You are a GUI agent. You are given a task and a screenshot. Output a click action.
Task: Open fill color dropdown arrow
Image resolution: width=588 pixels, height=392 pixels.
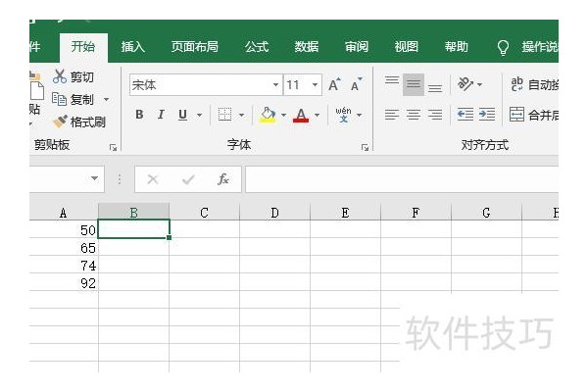[x=283, y=115]
